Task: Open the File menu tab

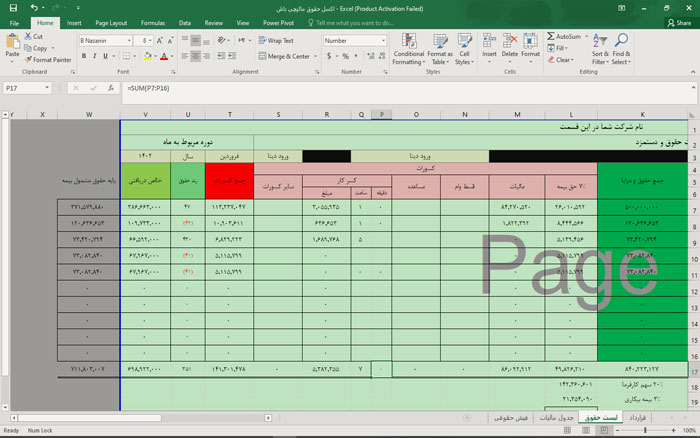Action: [x=14, y=23]
